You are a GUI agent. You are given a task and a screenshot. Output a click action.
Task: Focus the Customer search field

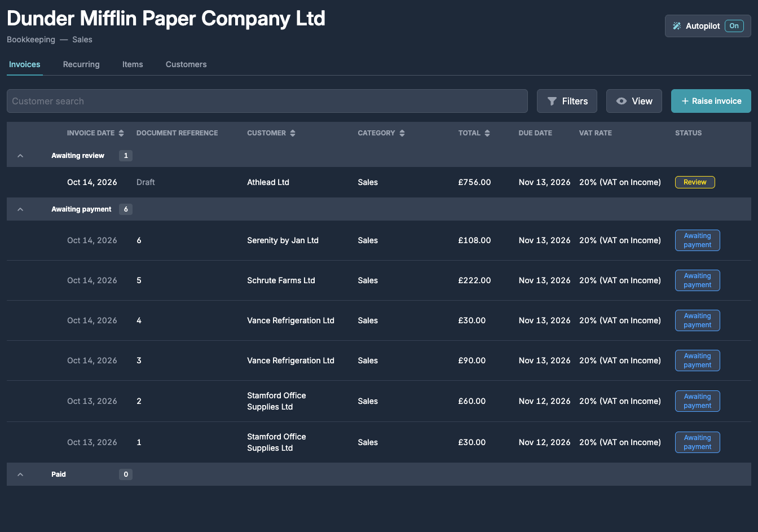point(267,101)
